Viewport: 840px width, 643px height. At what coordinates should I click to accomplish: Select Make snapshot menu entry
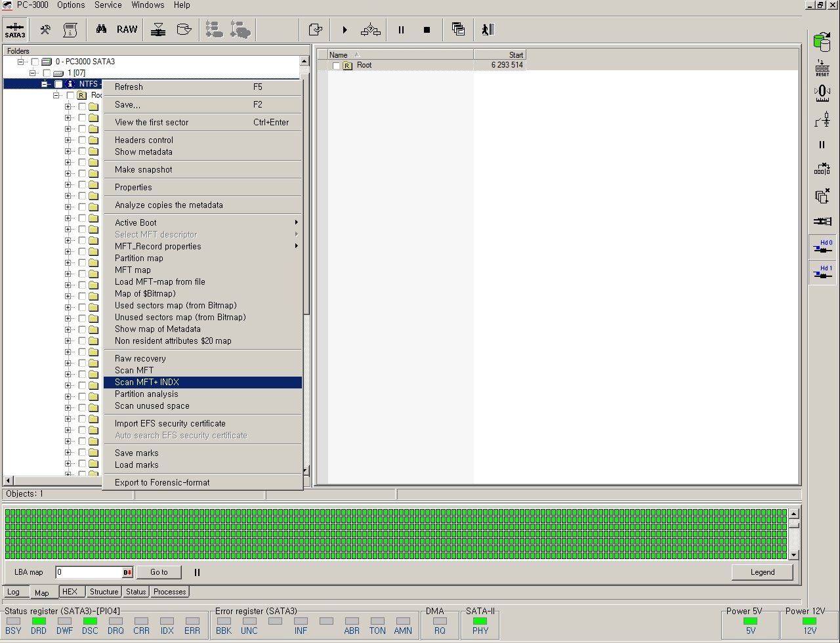coord(202,169)
